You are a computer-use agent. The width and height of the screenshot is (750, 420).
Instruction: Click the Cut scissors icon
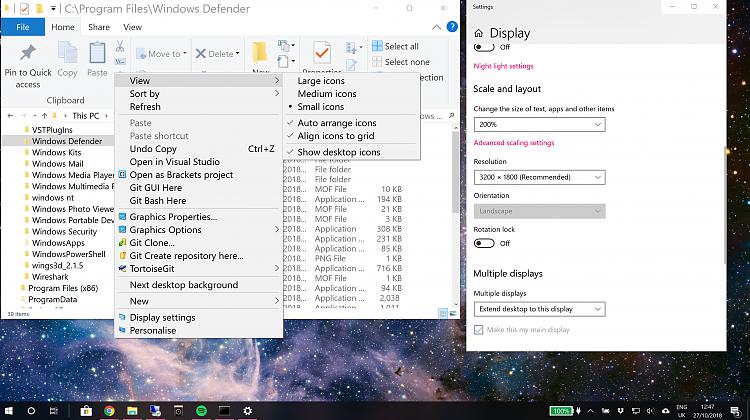pyautogui.click(x=120, y=46)
